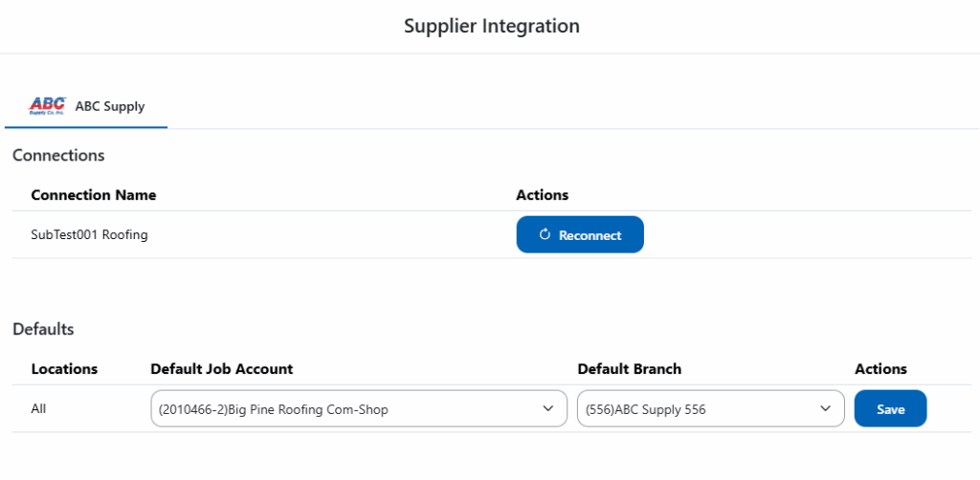This screenshot has height=480, width=980.
Task: Select the SubTest001 Roofing connection row
Action: tap(89, 235)
